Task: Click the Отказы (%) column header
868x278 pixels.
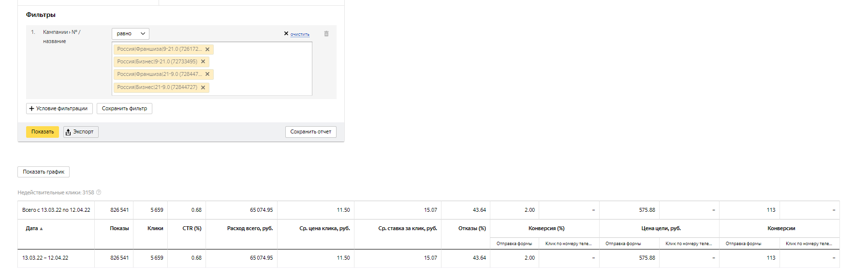Action: [472, 229]
